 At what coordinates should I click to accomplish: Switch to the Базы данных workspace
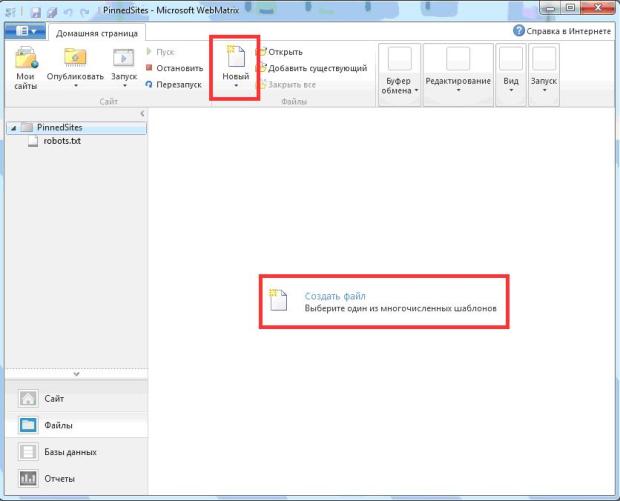pyautogui.click(x=70, y=452)
